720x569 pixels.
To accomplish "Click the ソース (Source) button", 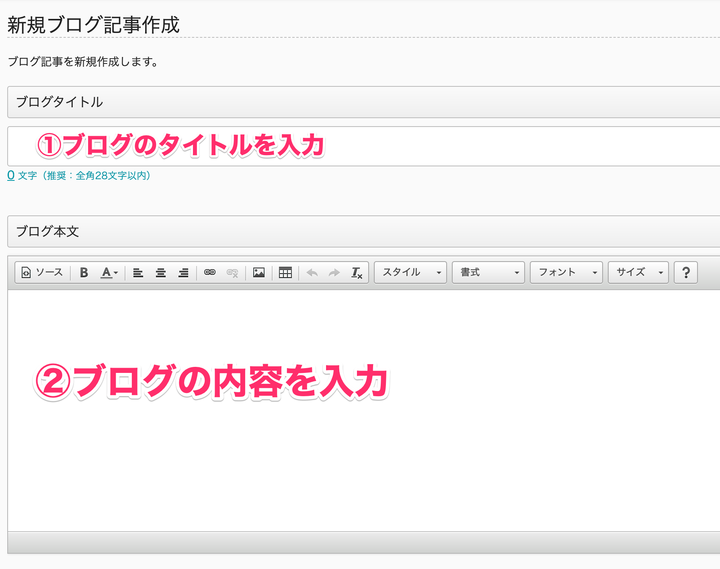I will coord(42,272).
